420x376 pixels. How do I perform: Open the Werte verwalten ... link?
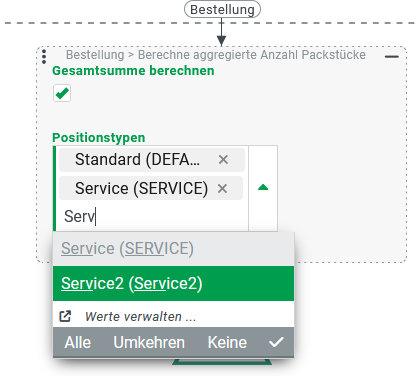pyautogui.click(x=140, y=316)
